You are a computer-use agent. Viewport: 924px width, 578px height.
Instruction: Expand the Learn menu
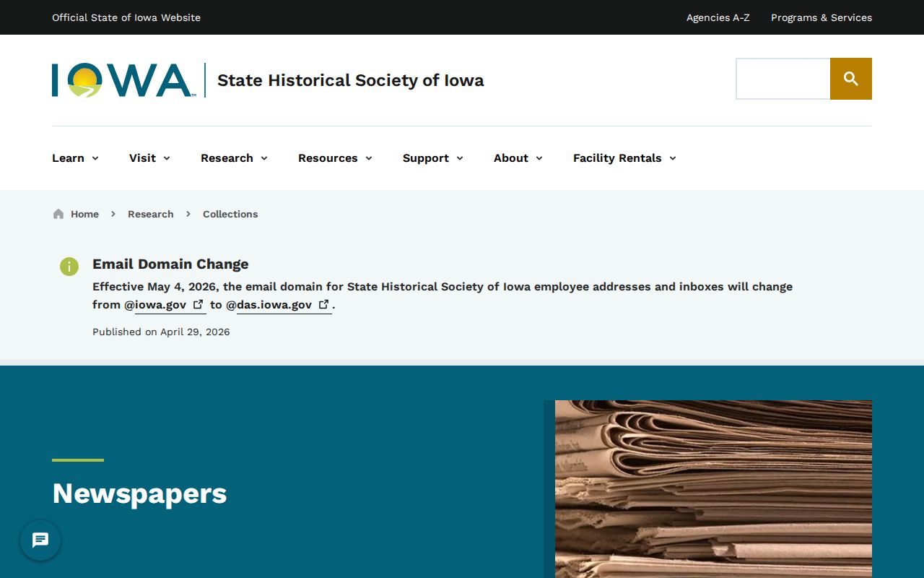point(75,158)
